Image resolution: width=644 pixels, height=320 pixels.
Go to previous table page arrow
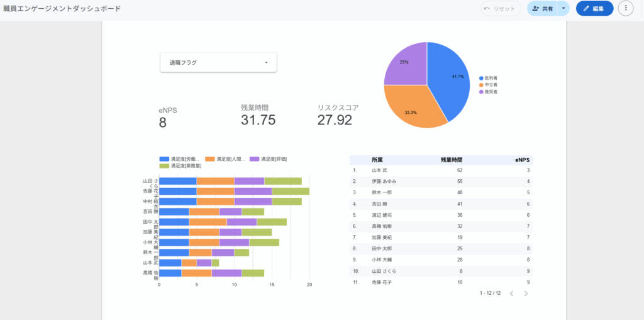511,294
